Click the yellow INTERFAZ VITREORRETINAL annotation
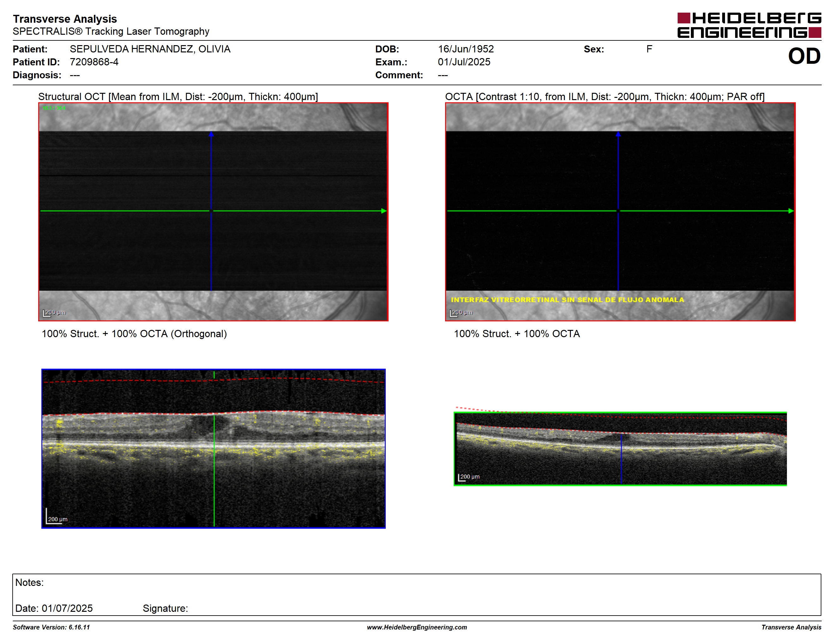This screenshot has height=644, width=834. (567, 300)
